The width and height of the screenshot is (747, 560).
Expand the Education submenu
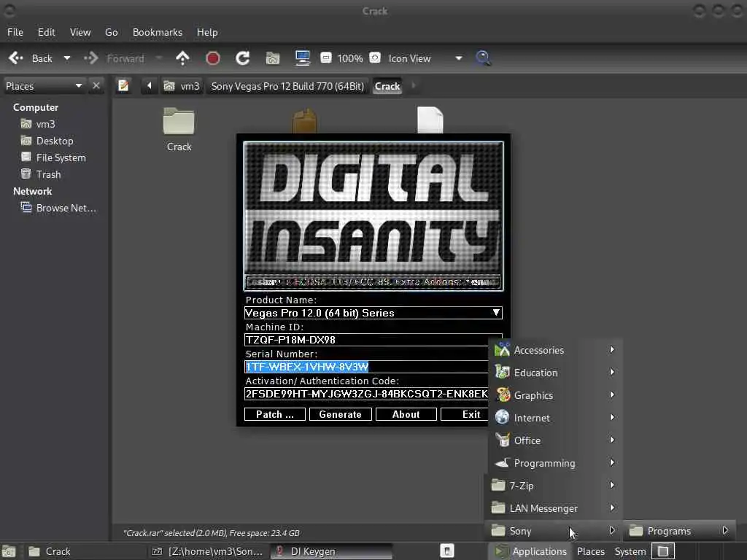(555, 373)
